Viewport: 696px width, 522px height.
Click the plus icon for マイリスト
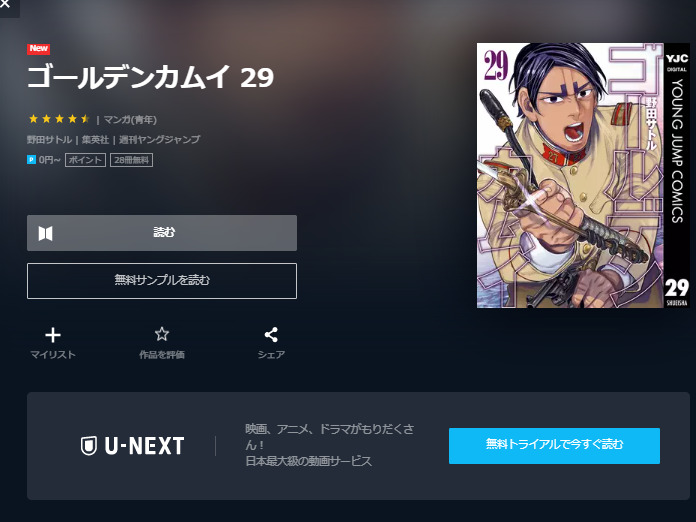click(x=53, y=335)
